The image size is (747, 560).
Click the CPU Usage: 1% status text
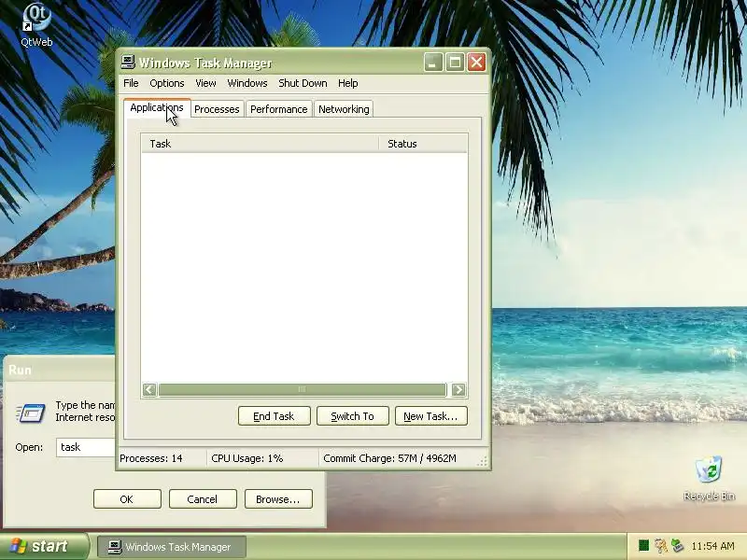tap(247, 458)
